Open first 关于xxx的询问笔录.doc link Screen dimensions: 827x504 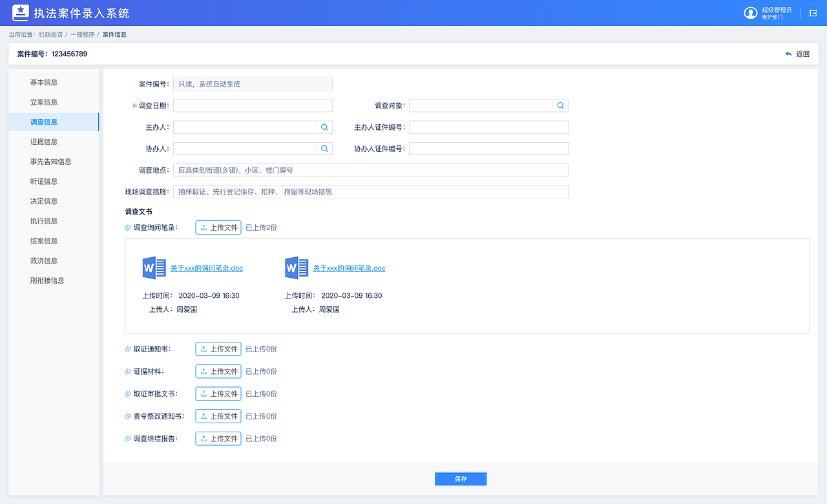[x=207, y=268]
